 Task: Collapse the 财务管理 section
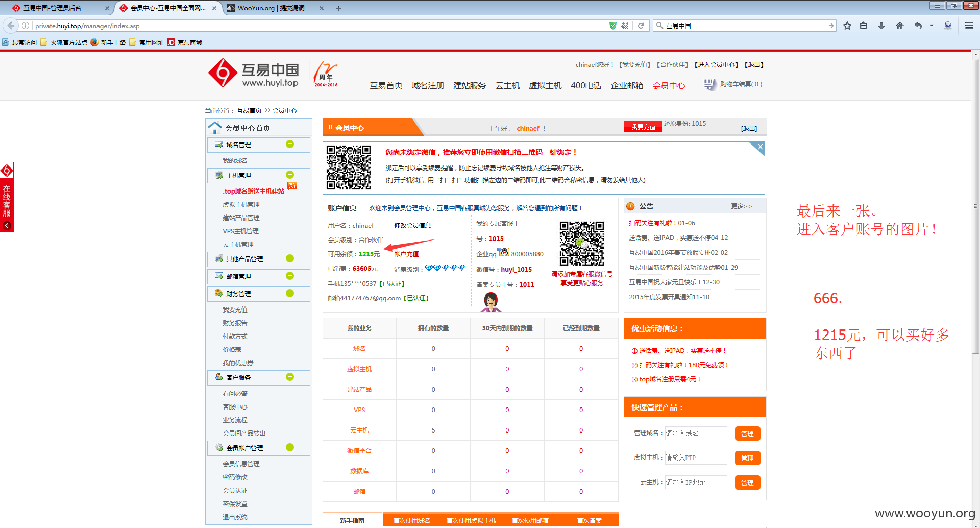click(290, 293)
